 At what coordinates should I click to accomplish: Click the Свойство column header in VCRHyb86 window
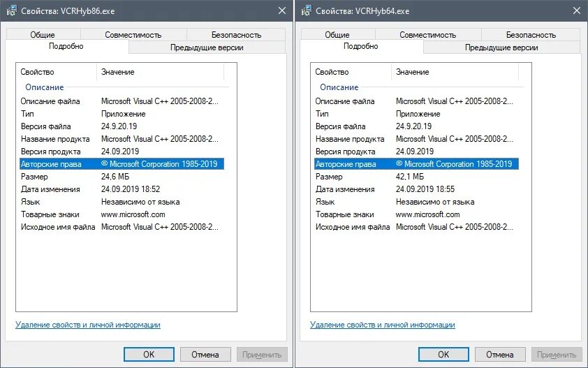tap(56, 72)
